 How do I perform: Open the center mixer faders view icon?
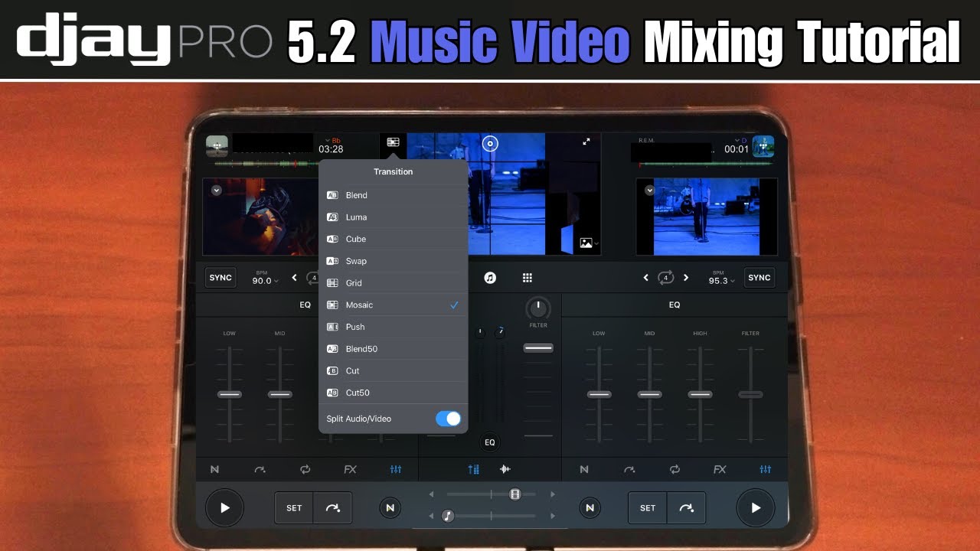tap(474, 469)
